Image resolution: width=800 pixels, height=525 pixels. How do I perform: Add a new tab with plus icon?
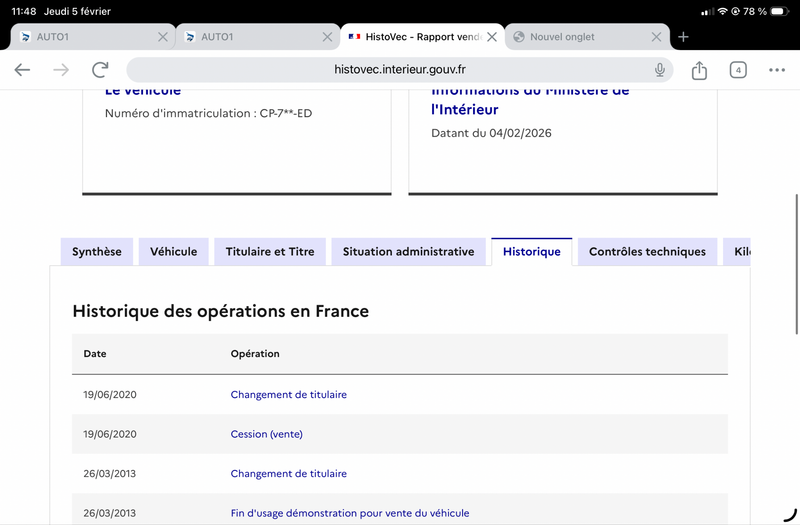pos(683,37)
